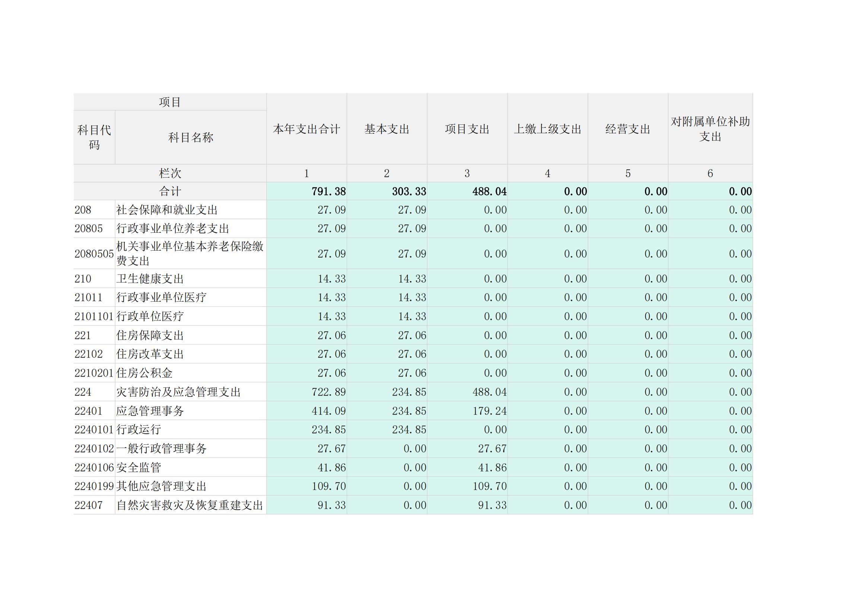Select the row 行政事业单位养老支出

413,228
